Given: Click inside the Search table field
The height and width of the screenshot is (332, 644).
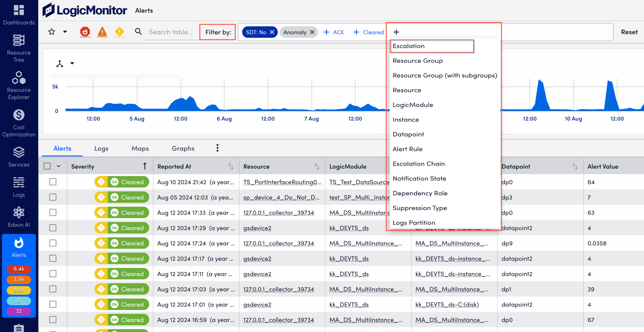Looking at the screenshot, I should [171, 32].
